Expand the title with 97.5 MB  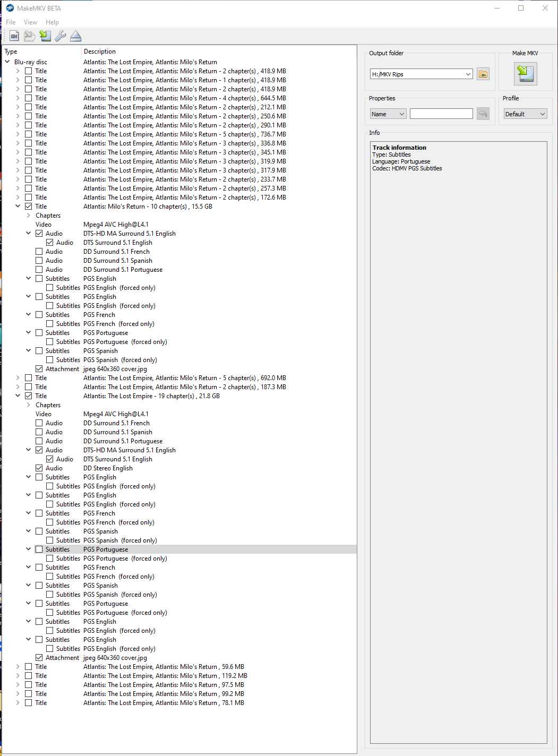coord(18,685)
